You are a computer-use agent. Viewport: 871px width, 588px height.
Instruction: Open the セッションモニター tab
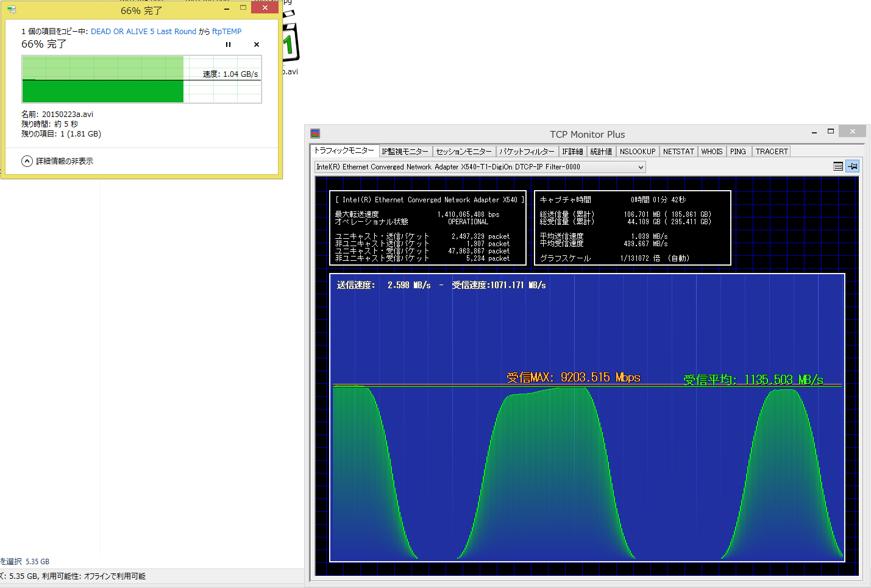(x=463, y=152)
